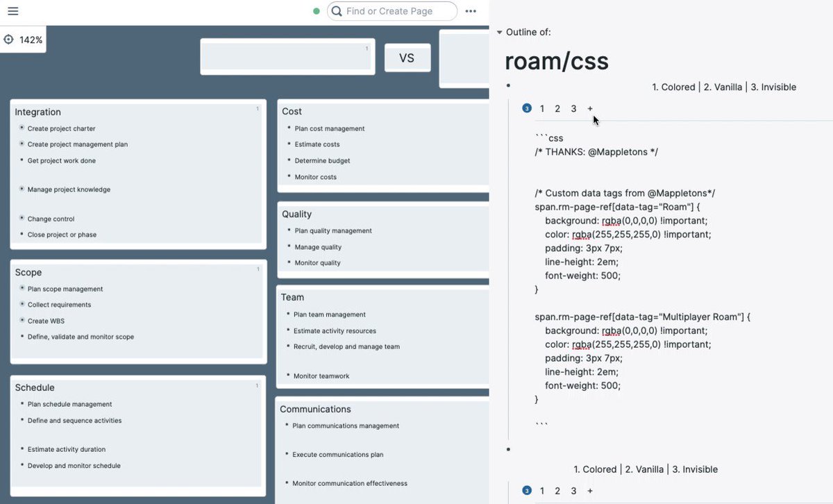Viewport: 833px width, 504px height.
Task: Switch to version 3 of the second block
Action: 573,491
